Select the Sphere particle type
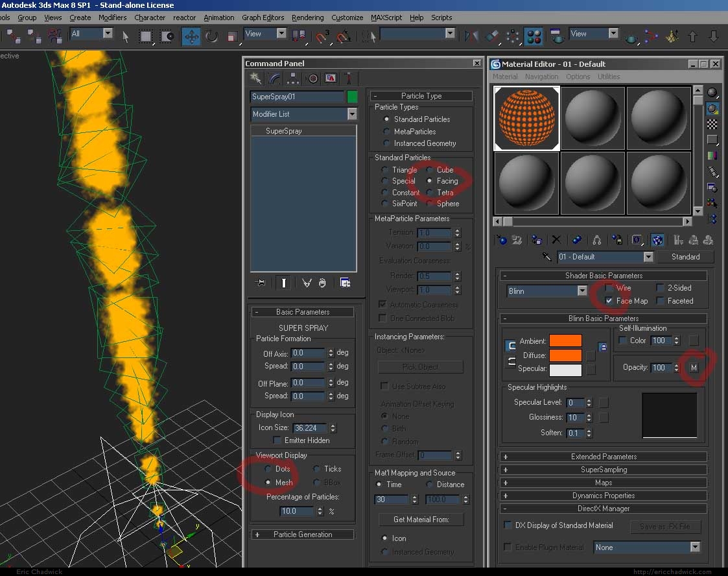The width and height of the screenshot is (728, 576). point(429,204)
